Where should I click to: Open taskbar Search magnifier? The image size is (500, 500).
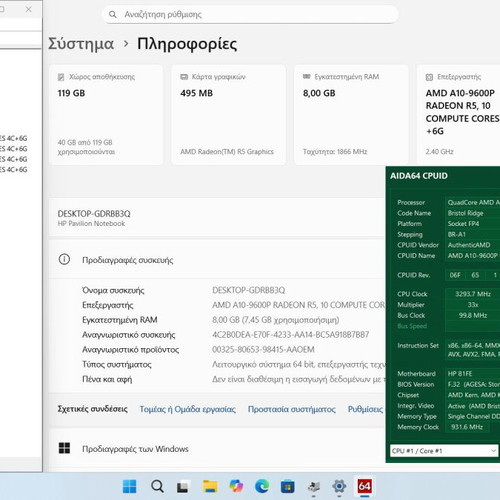[x=157, y=487]
